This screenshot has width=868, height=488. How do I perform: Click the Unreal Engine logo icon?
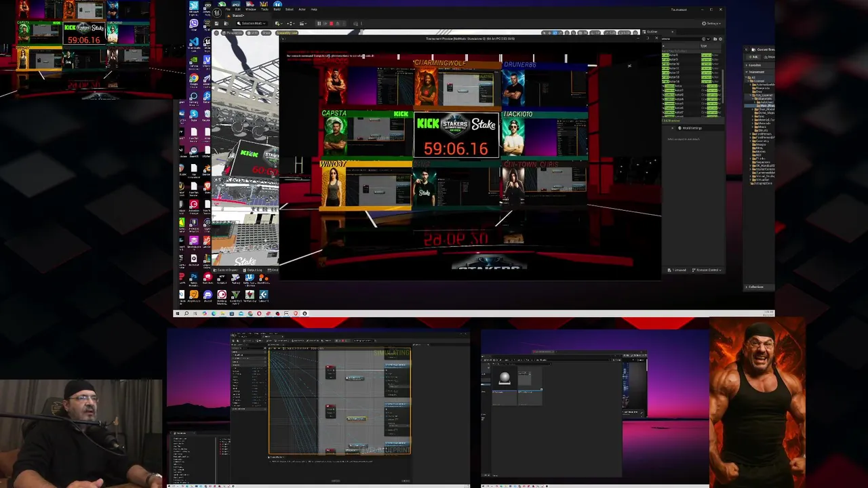(x=217, y=13)
